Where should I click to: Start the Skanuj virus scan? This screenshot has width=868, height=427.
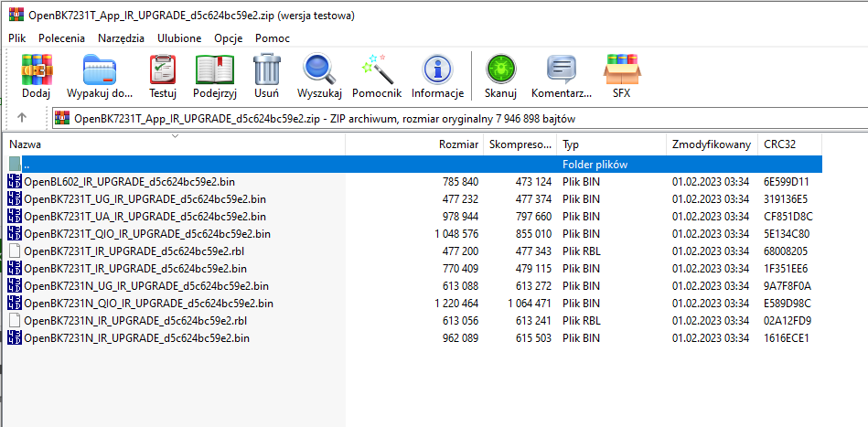pyautogui.click(x=500, y=69)
